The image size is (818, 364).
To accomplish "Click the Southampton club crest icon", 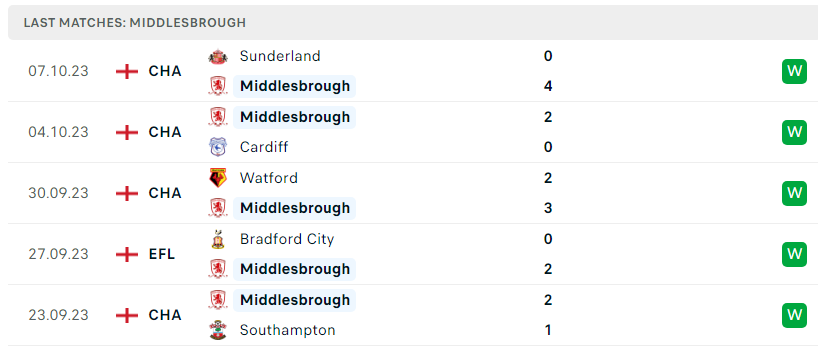I will coord(218,330).
